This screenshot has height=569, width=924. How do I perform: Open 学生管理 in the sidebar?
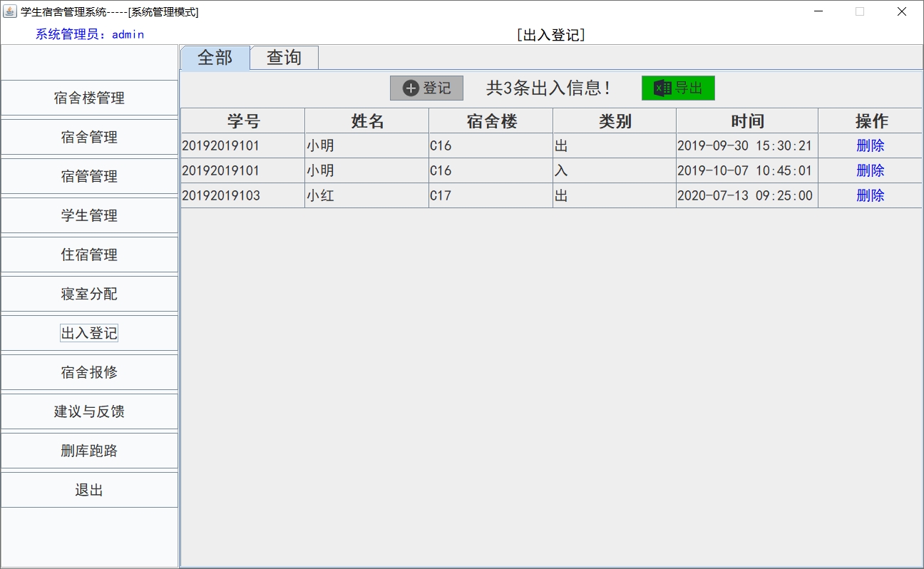(x=89, y=215)
